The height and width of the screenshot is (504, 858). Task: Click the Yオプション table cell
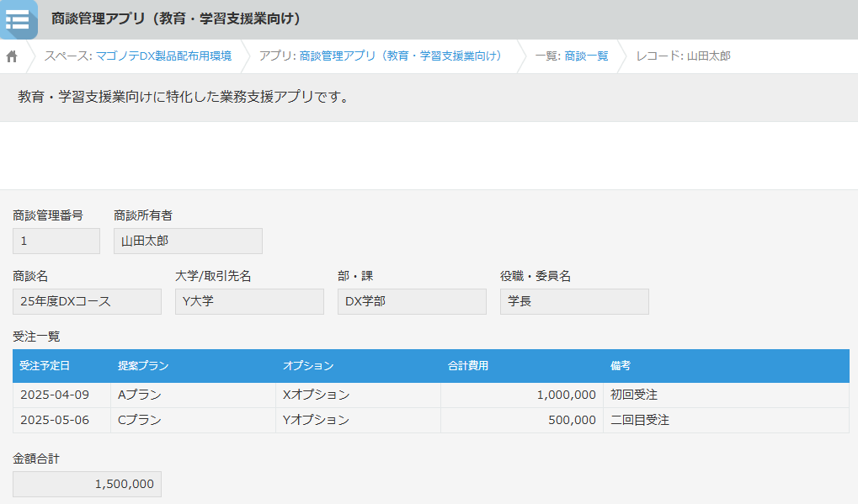(359, 421)
